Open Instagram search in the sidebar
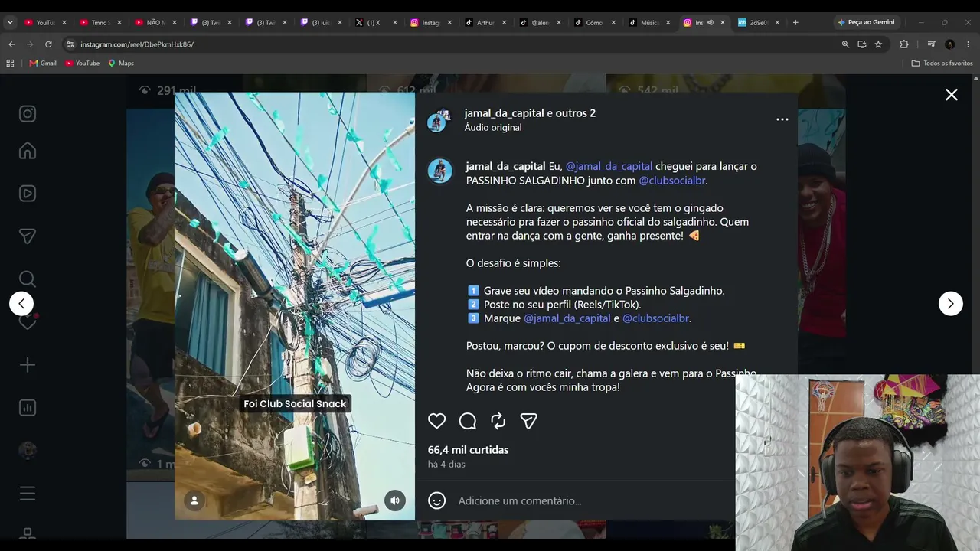980x551 pixels. (x=28, y=279)
